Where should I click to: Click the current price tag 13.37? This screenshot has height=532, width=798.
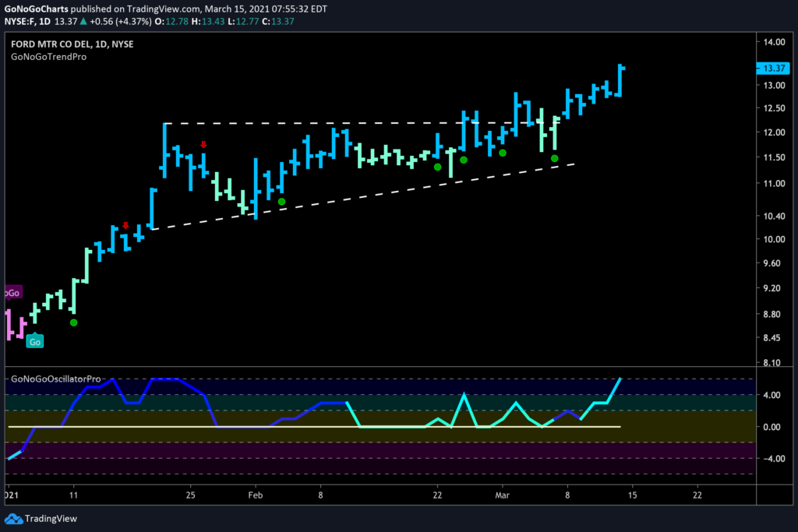(774, 68)
